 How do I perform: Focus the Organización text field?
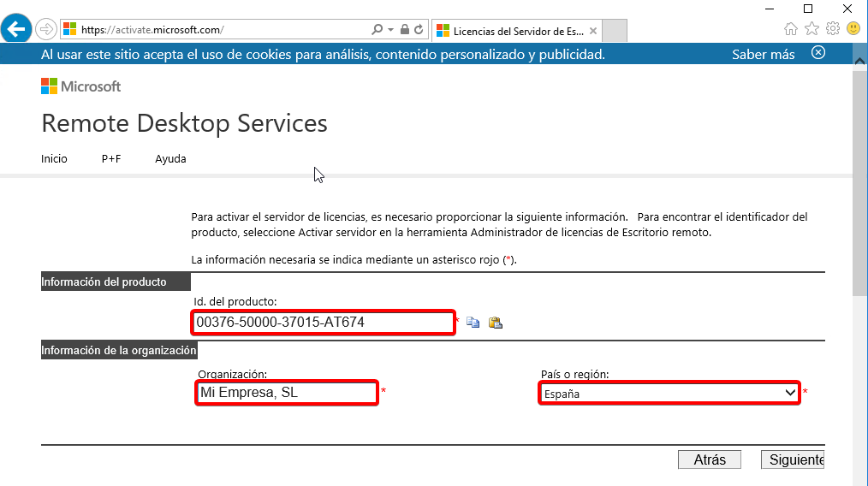pos(287,393)
